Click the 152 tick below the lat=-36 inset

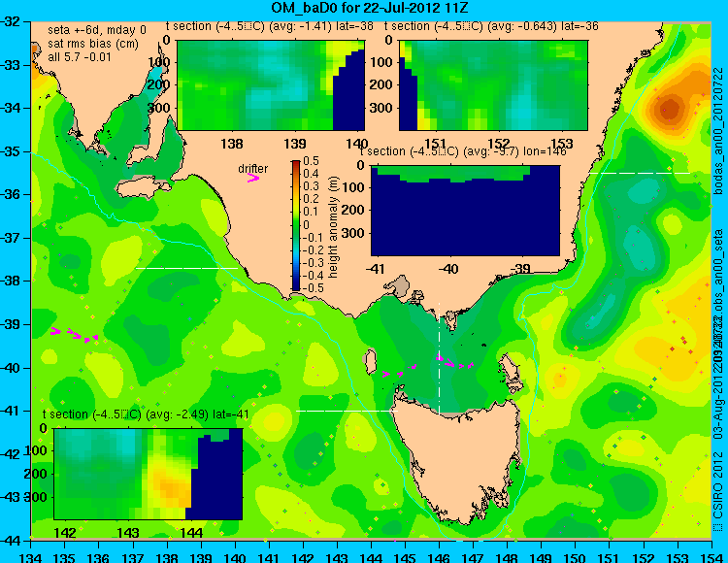[x=499, y=144]
